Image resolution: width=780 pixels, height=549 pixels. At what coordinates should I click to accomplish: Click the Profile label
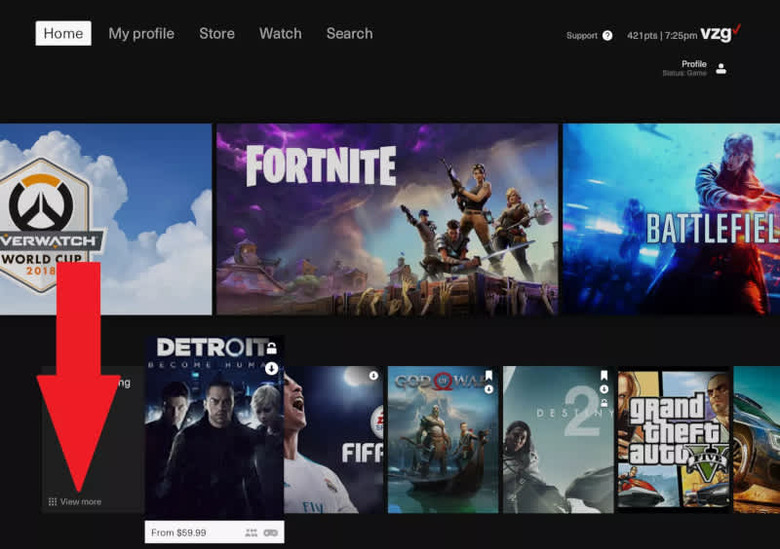[x=694, y=64]
